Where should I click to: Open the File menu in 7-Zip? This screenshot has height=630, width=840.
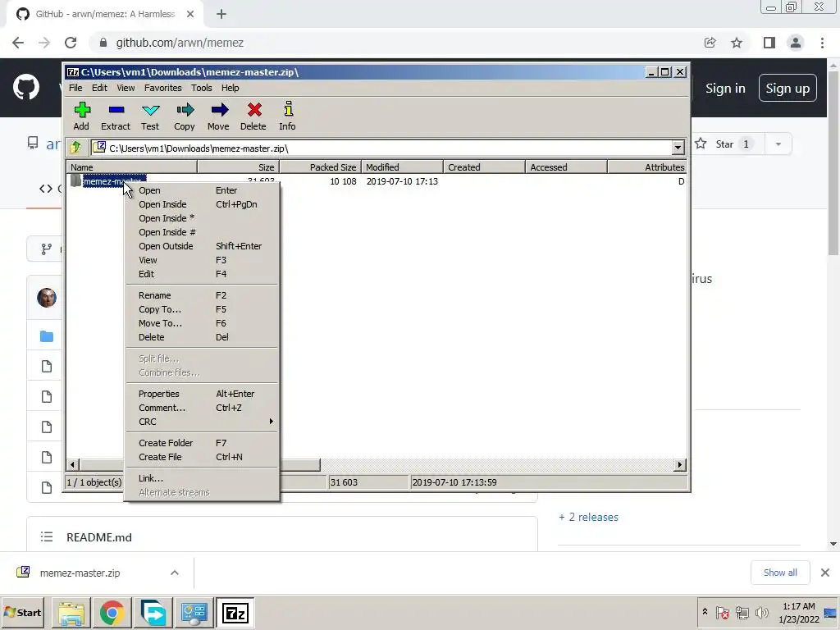coord(75,88)
